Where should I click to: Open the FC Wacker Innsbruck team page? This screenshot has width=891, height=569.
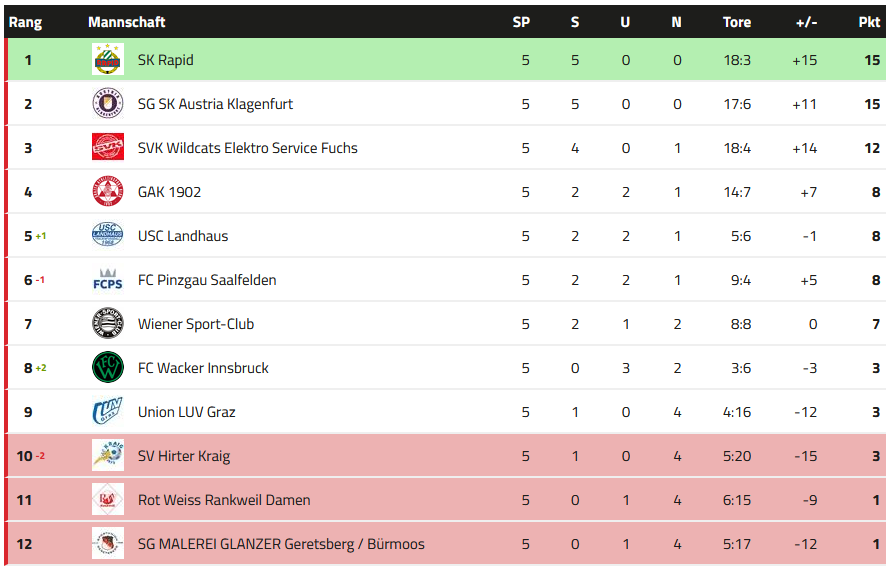pos(203,368)
